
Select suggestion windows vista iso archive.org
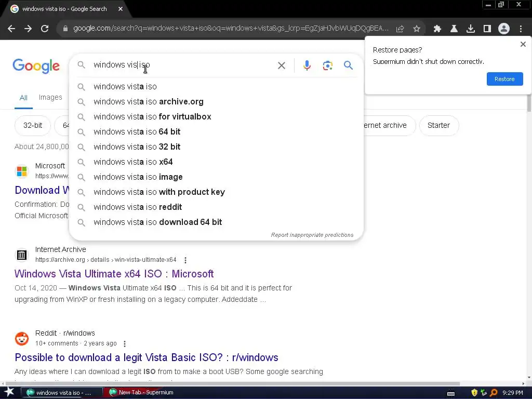pyautogui.click(x=216, y=101)
